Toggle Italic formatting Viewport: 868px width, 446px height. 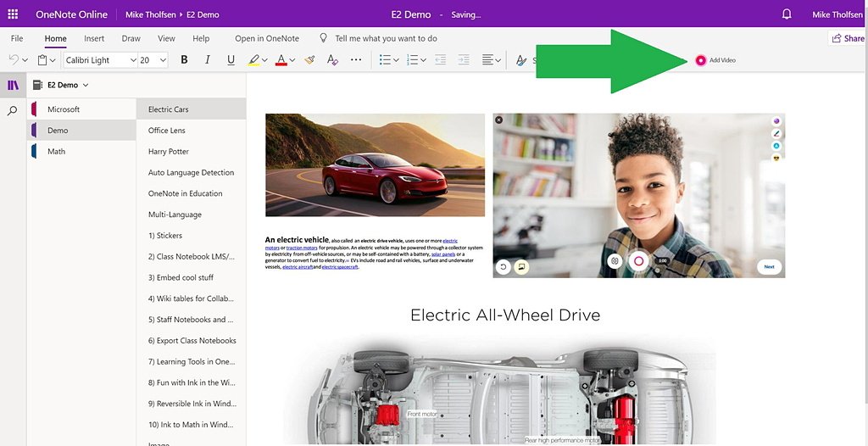click(208, 60)
